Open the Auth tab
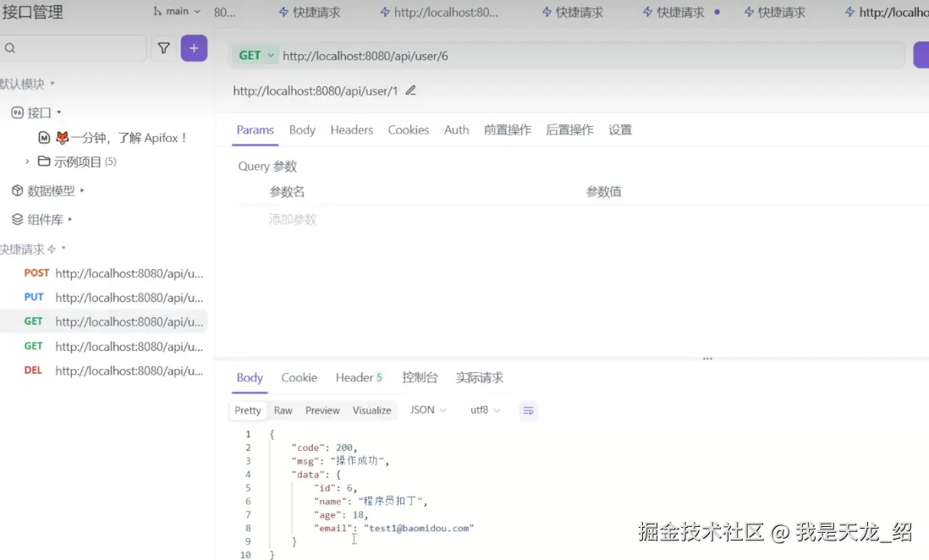The width and height of the screenshot is (929, 560). tap(456, 129)
